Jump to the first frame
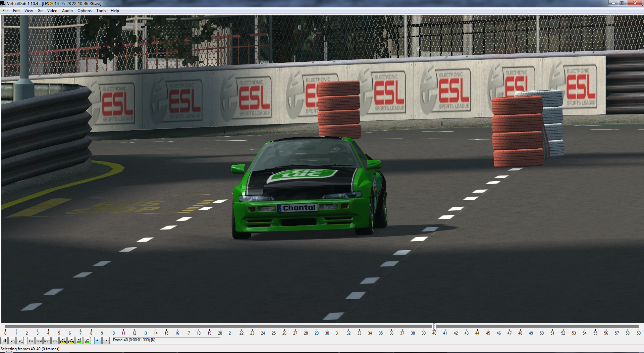 click(x=31, y=341)
